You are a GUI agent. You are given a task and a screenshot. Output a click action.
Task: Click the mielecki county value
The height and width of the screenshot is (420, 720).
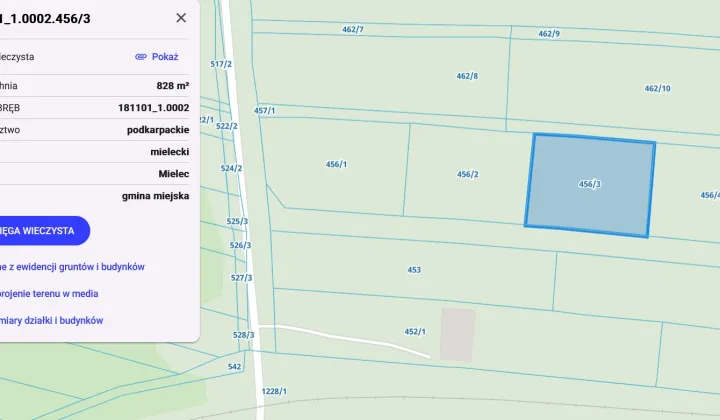pos(169,152)
